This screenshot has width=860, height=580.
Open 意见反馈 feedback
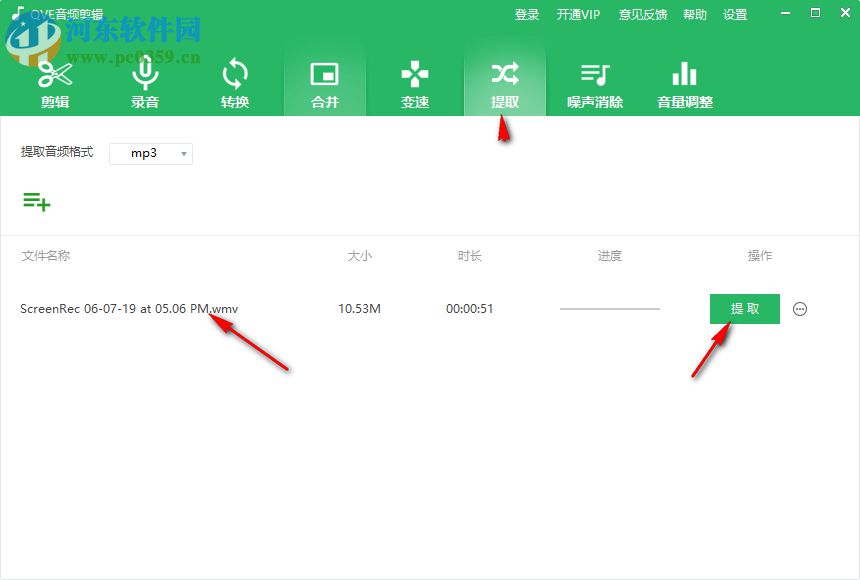click(642, 14)
